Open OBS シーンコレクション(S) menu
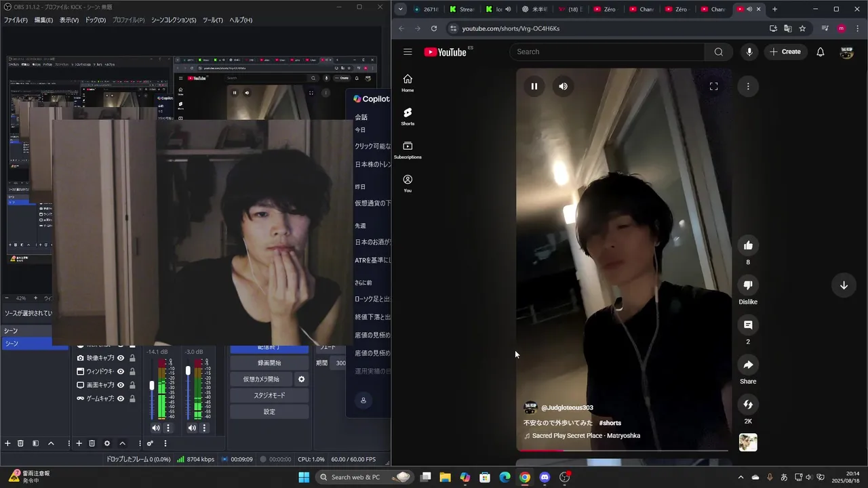The height and width of the screenshot is (488, 868). click(174, 20)
